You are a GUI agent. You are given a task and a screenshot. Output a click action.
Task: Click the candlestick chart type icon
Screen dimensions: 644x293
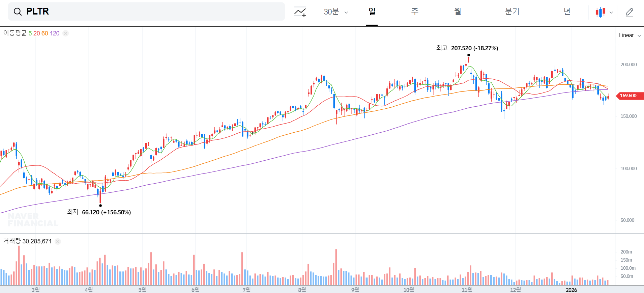(x=601, y=12)
